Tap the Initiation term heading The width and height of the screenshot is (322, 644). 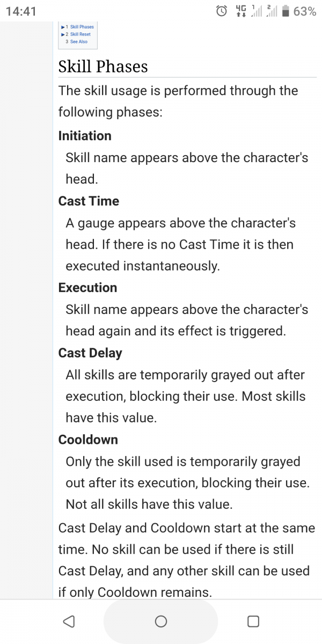85,136
